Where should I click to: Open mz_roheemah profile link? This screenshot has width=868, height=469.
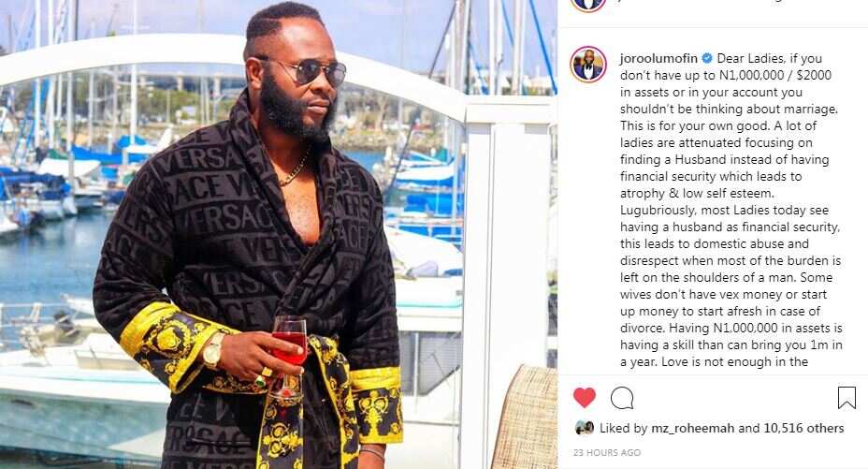point(692,428)
